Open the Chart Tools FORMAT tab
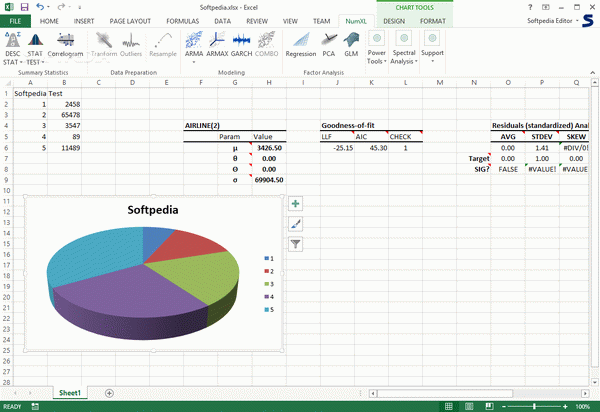The width and height of the screenshot is (600, 412). coord(433,21)
